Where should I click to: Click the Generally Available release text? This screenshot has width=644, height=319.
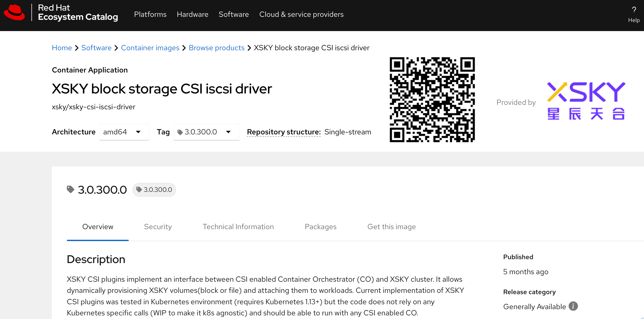534,307
